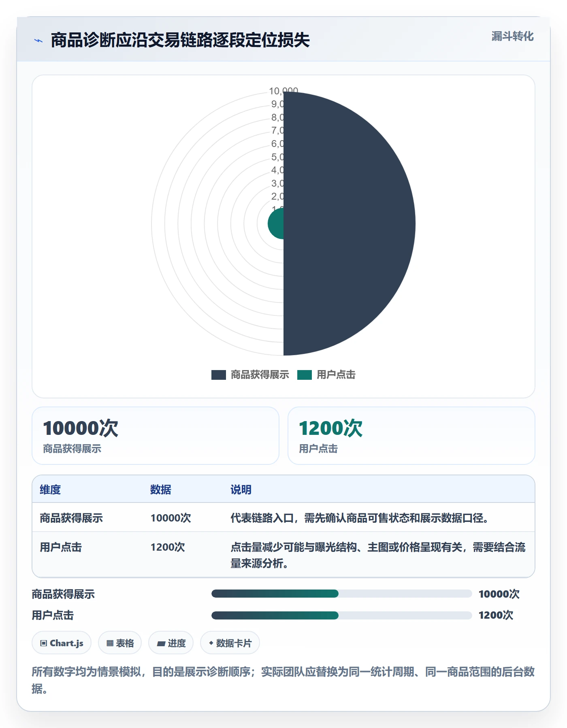This screenshot has width=567, height=728.
Task: Click the 商品获得展示 progress bar
Action: coord(342,594)
